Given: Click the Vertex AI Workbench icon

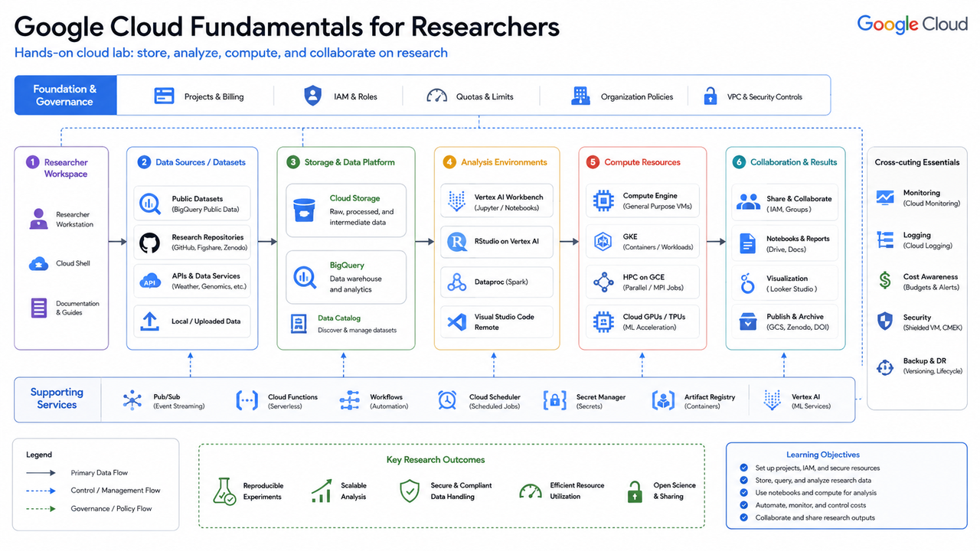Looking at the screenshot, I should 457,202.
